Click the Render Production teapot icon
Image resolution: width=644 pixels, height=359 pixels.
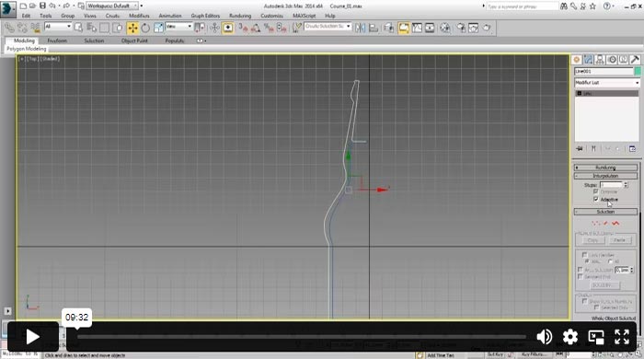pyautogui.click(x=487, y=28)
